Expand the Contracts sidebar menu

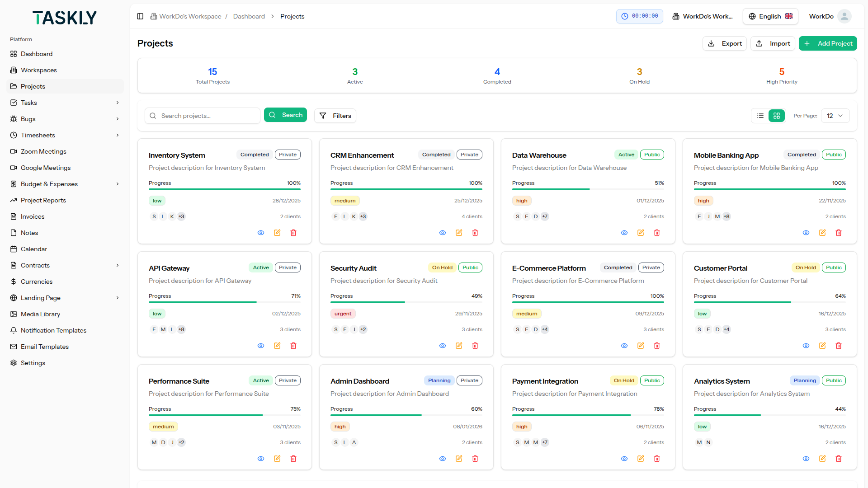65,265
